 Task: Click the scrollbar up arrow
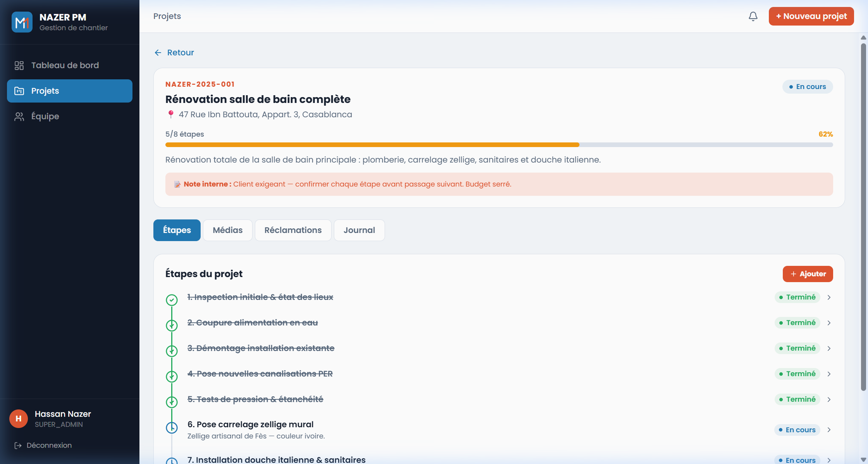click(x=863, y=38)
